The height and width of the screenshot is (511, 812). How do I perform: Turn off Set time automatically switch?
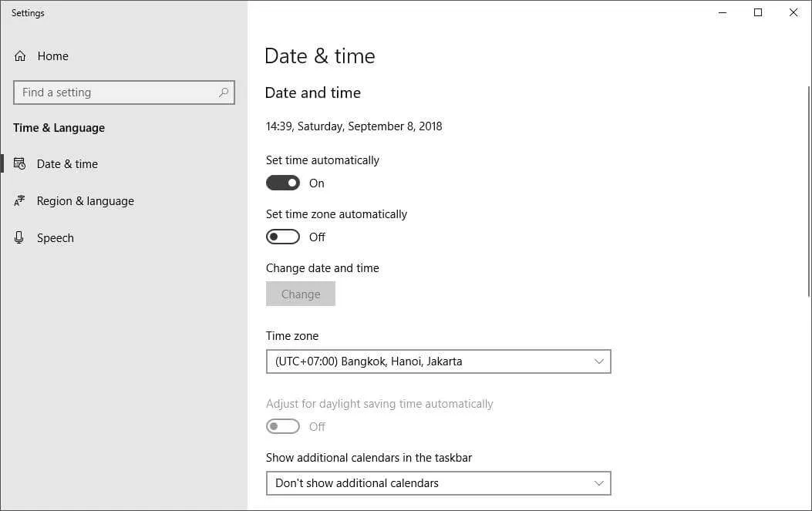click(283, 183)
